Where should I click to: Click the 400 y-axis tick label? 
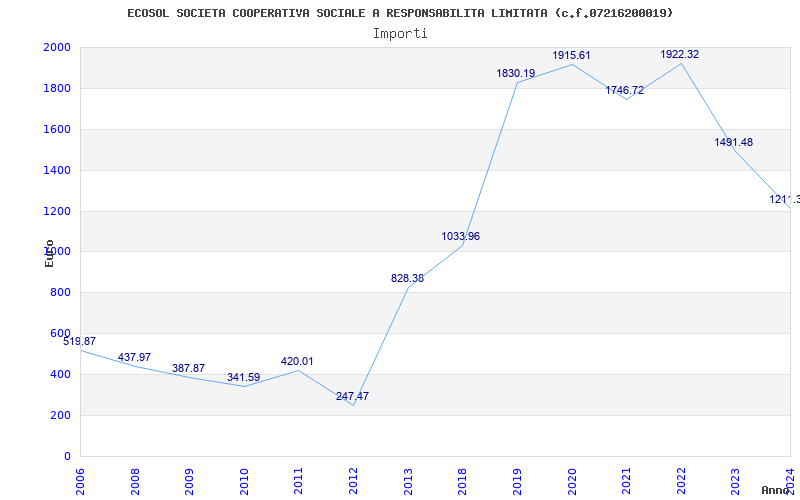60,374
